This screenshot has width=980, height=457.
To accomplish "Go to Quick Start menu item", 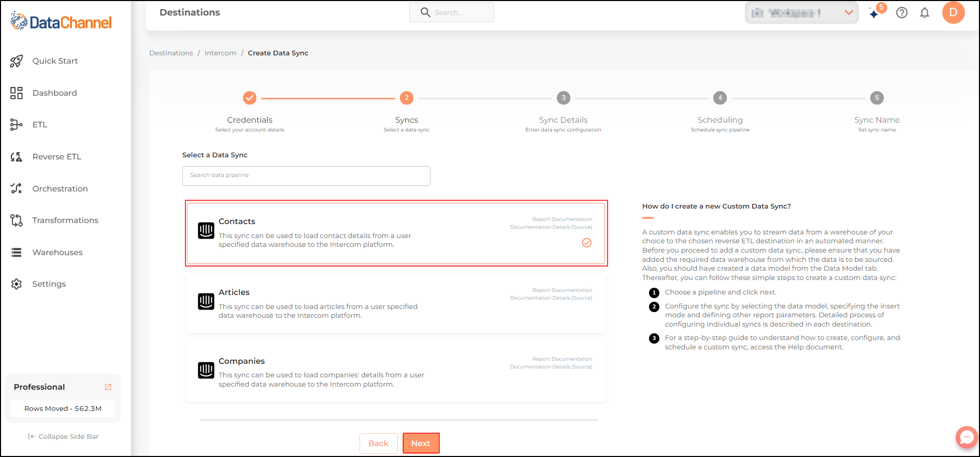I will pos(55,61).
